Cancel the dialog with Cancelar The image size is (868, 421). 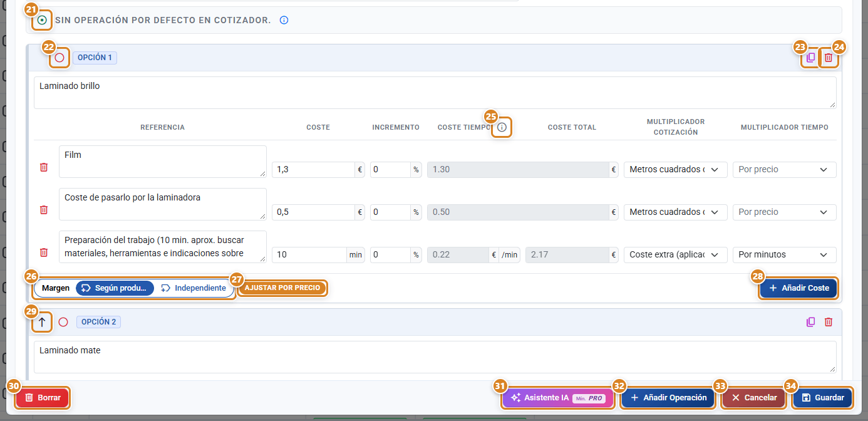754,398
